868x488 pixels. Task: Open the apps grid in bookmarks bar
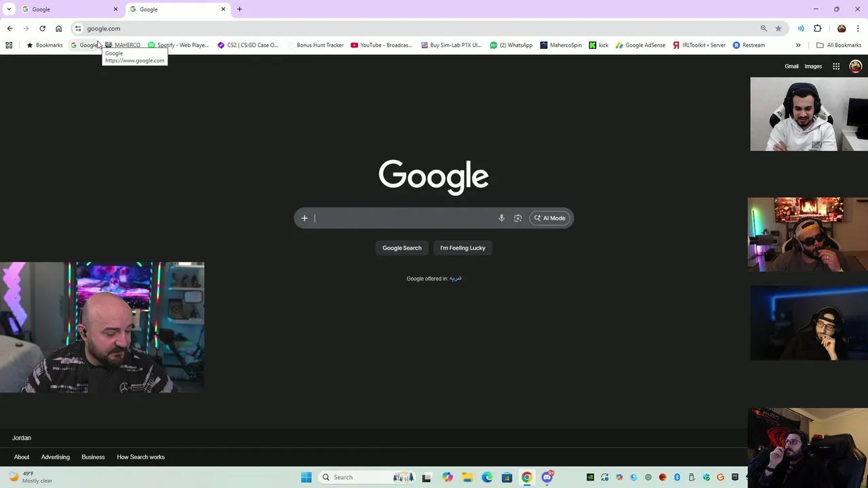(9, 45)
